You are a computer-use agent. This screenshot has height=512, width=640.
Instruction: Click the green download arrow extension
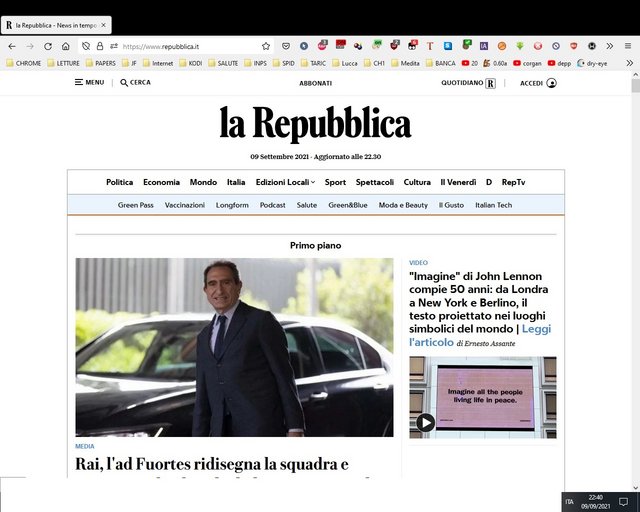pyautogui.click(x=520, y=46)
